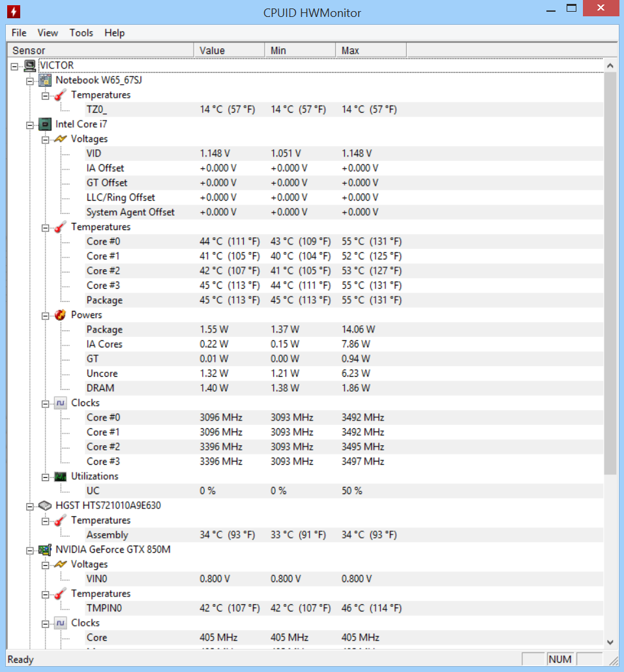Minimize the HWMonitor window
The height and width of the screenshot is (672, 624).
point(551,9)
